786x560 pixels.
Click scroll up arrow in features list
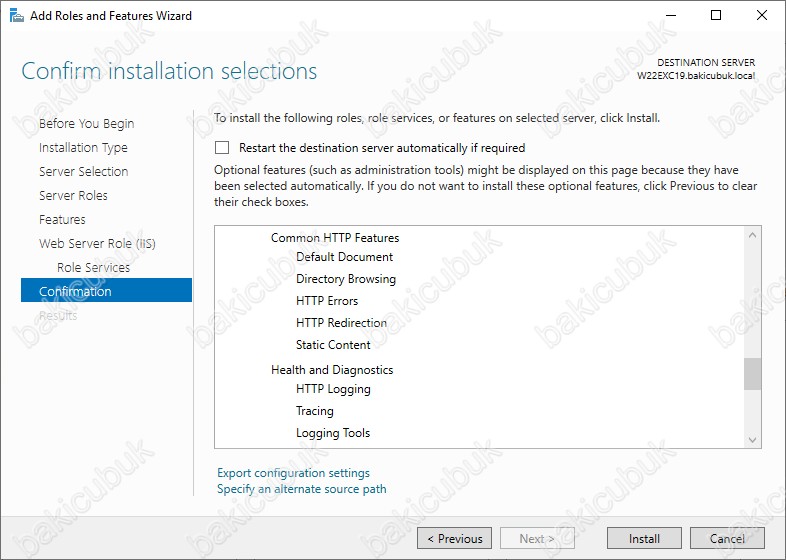pyautogui.click(x=752, y=235)
